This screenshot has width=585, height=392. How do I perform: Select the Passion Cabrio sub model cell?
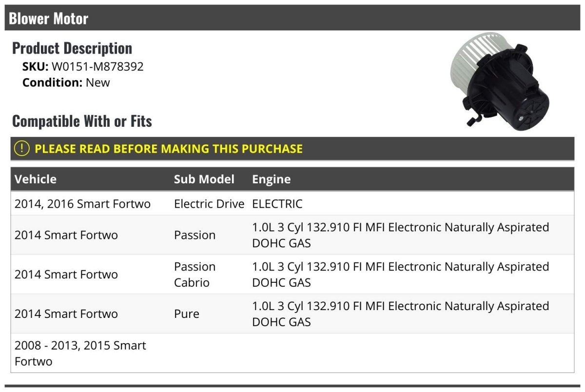point(195,274)
